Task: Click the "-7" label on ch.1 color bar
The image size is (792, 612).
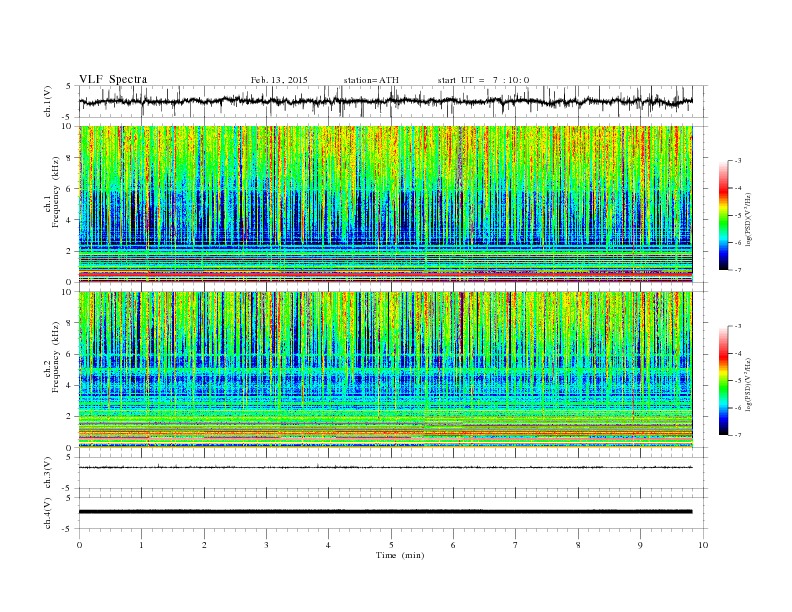Action: [737, 270]
